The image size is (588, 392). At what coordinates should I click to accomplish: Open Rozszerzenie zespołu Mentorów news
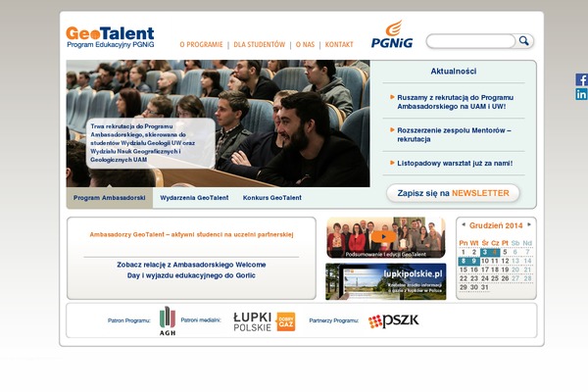pyautogui.click(x=454, y=134)
